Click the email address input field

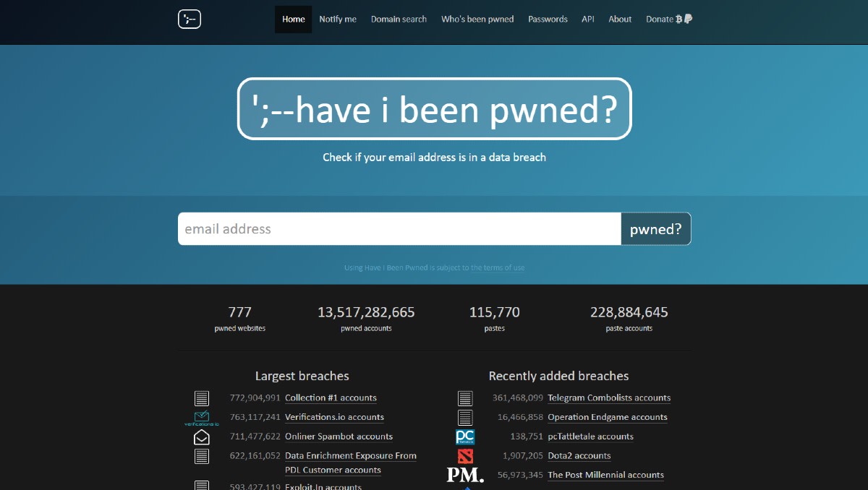(398, 228)
